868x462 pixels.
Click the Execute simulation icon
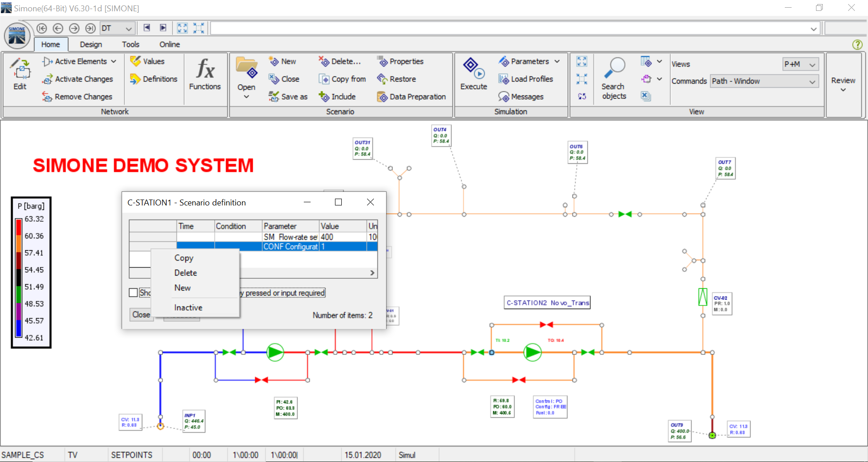tap(473, 68)
